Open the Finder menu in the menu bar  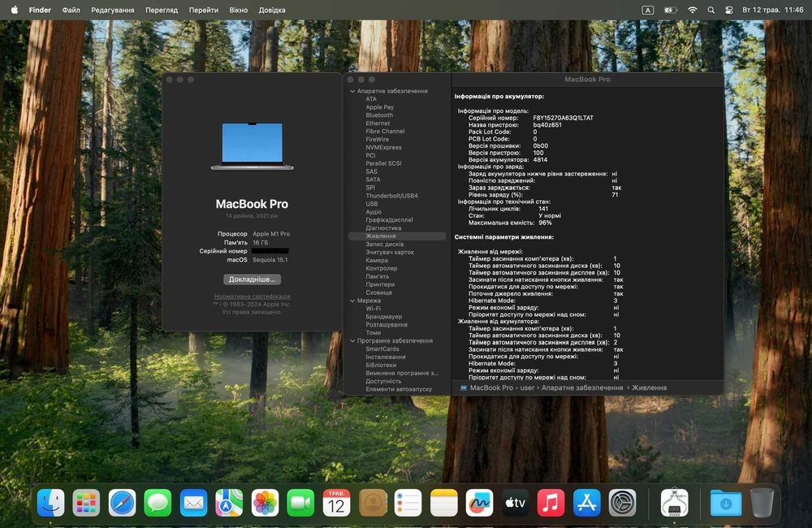point(40,10)
